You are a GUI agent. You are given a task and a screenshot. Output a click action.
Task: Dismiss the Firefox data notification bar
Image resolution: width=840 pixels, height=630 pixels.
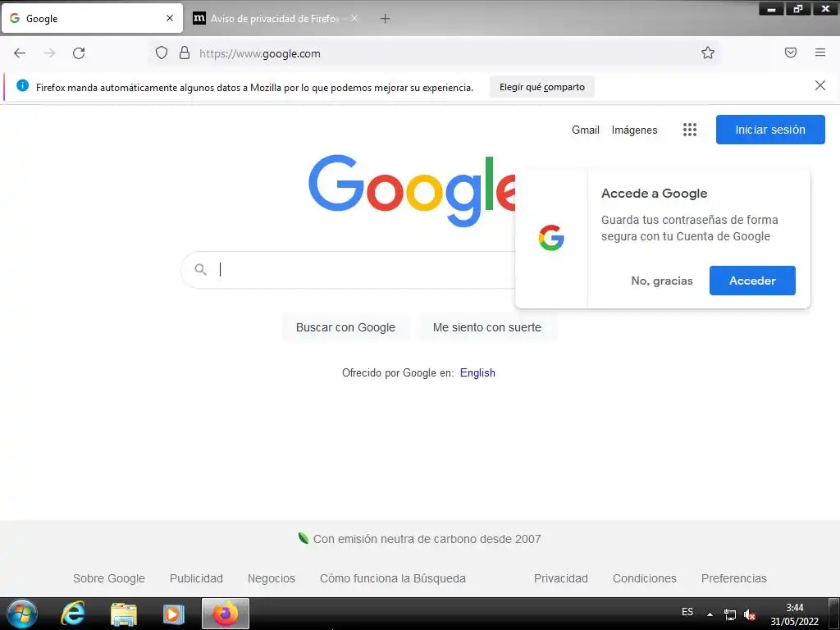point(819,85)
